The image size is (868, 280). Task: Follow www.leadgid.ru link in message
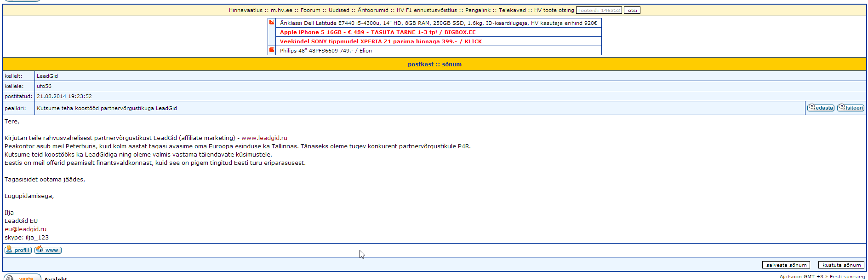pyautogui.click(x=264, y=138)
